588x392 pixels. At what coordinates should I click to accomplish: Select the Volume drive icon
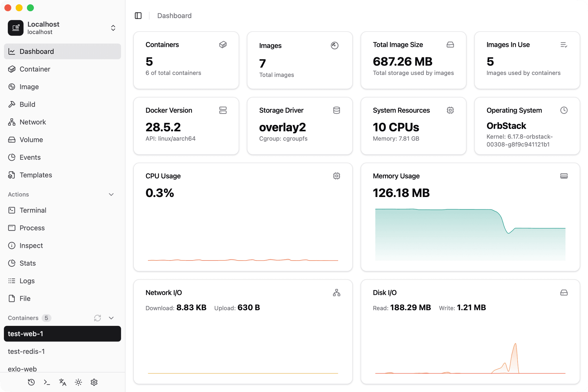tap(12, 140)
